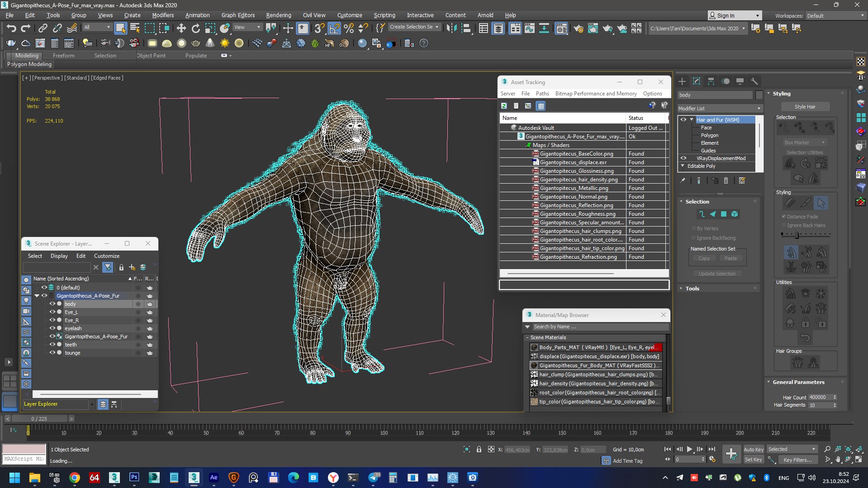Open Google Chrome from the taskbar
This screenshot has height=488, width=868.
tap(75, 478)
